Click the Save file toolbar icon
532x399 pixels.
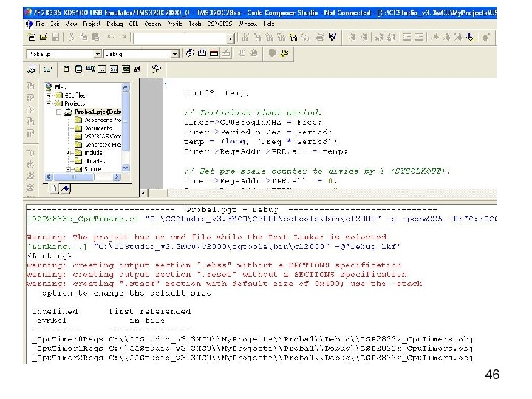pyautogui.click(x=55, y=37)
